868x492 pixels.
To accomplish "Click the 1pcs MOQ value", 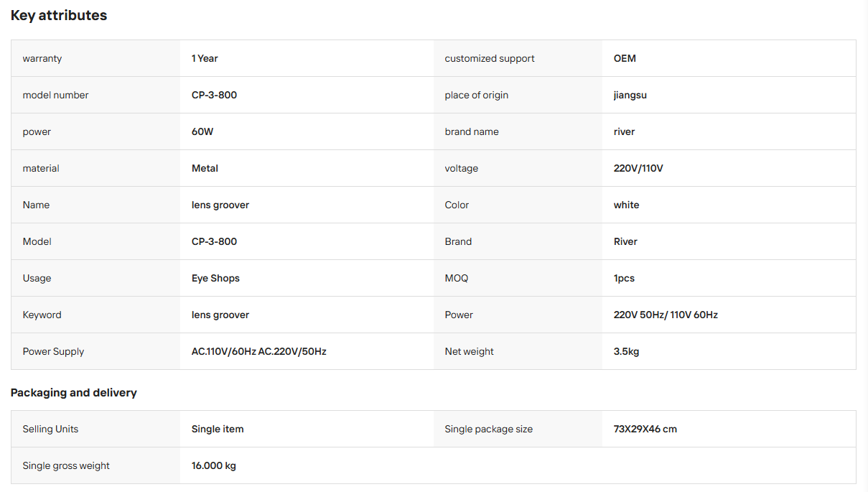I will pyautogui.click(x=624, y=278).
